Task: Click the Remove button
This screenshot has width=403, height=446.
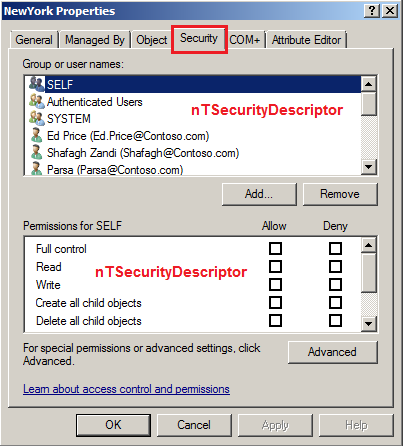Action: (340, 194)
